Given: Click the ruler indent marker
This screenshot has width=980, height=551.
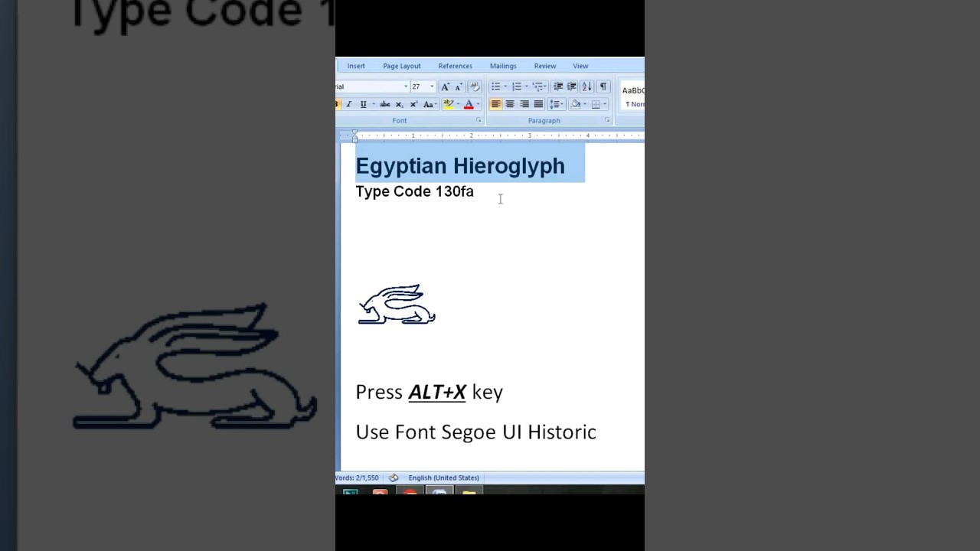Looking at the screenshot, I should click(354, 135).
